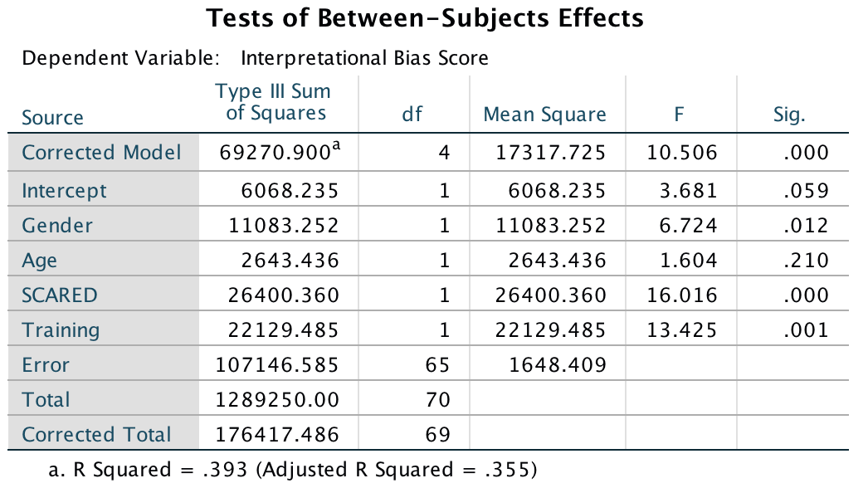Click the Mean Square column header
The height and width of the screenshot is (483, 868).
click(x=544, y=115)
